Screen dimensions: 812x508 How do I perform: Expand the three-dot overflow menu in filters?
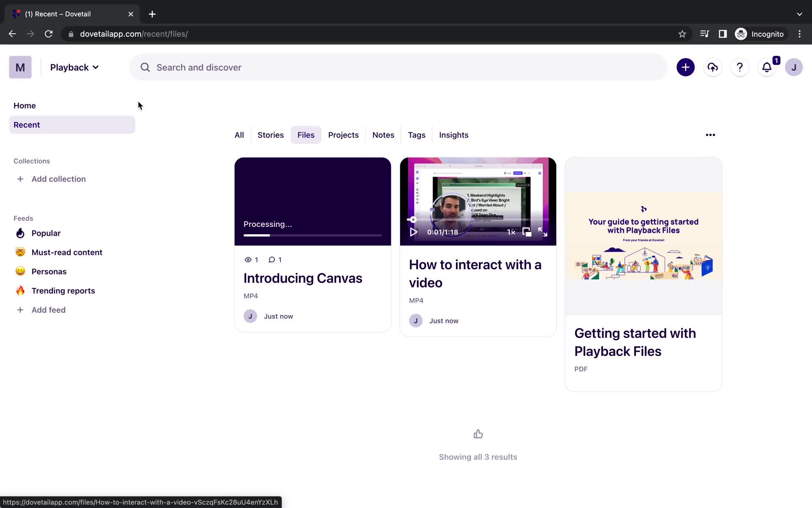point(710,135)
